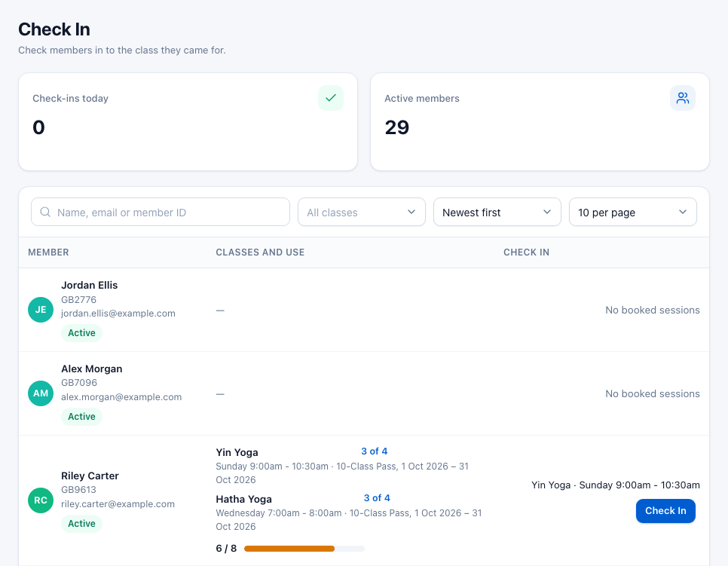Click Alex Morgan's Active status badge
Image resolution: width=728 pixels, height=566 pixels.
[x=81, y=417]
